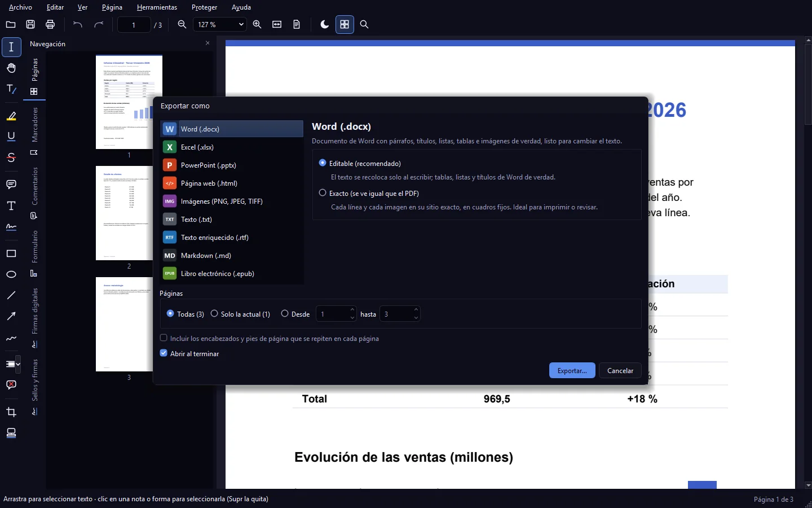Select the rectangle shape tool

[11, 253]
